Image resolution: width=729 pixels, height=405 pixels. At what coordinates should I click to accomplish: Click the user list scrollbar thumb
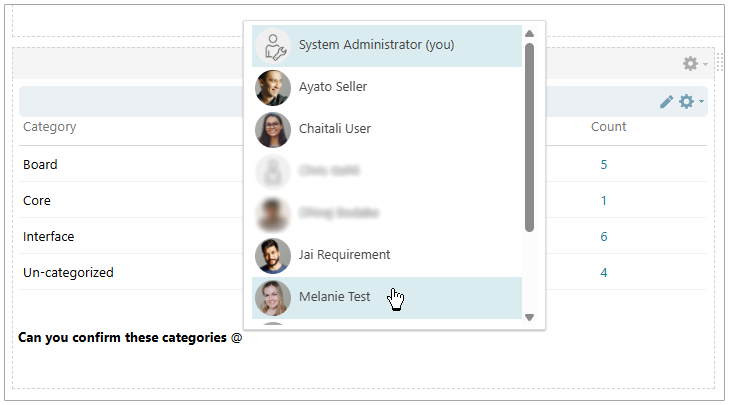click(529, 135)
